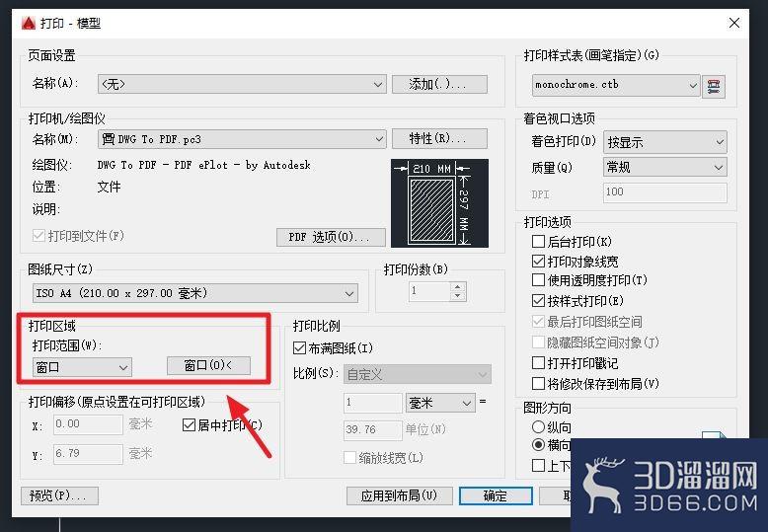
Task: Toggle 按样式打印(E) checkbox
Action: pyautogui.click(x=538, y=300)
